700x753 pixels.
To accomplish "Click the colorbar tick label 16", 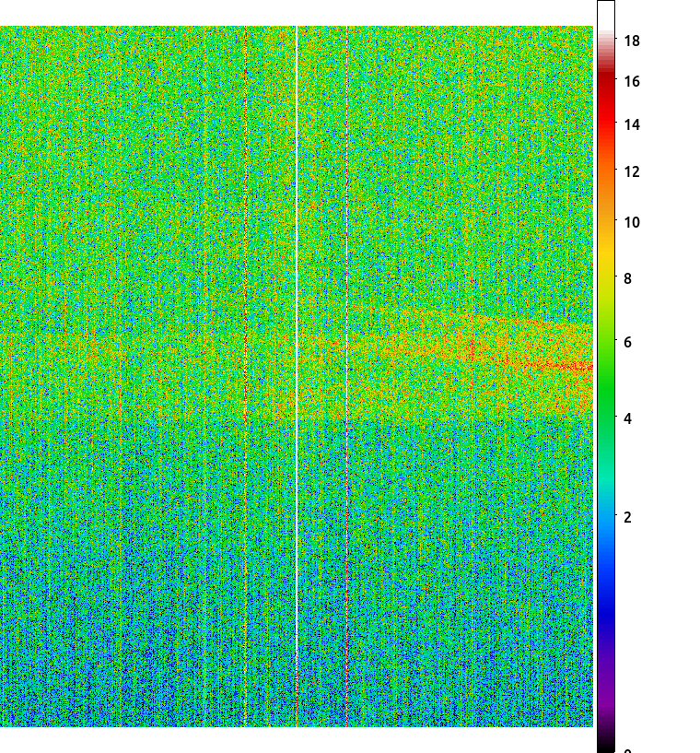I will click(x=632, y=82).
